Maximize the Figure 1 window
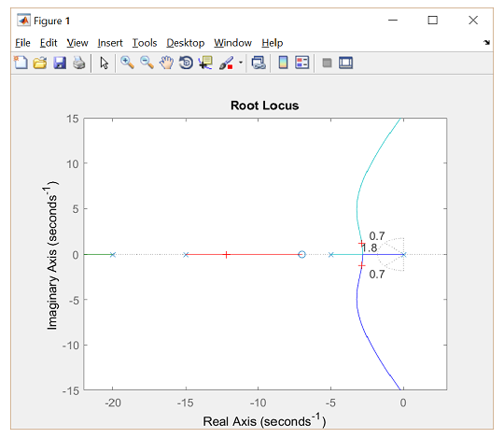 (x=433, y=21)
